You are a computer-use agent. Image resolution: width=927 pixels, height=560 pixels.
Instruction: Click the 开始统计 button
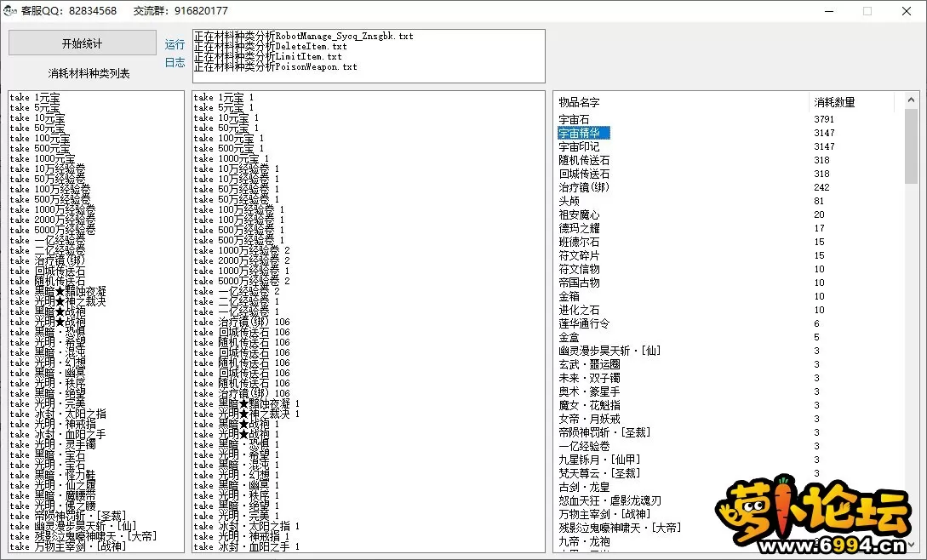tap(83, 43)
